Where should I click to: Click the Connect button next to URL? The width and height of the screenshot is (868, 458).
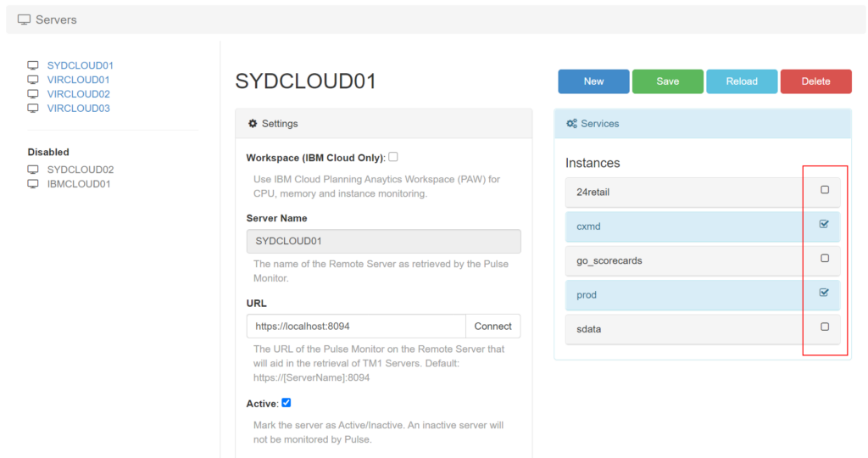(492, 327)
